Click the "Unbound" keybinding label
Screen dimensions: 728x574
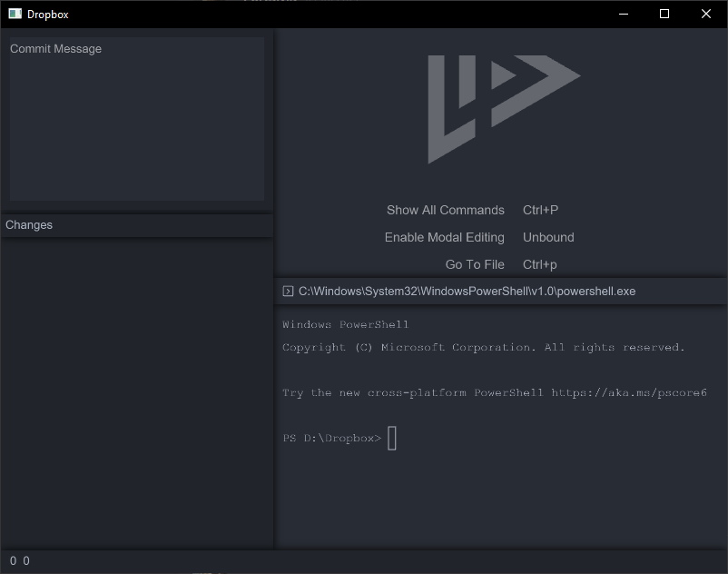tap(548, 237)
